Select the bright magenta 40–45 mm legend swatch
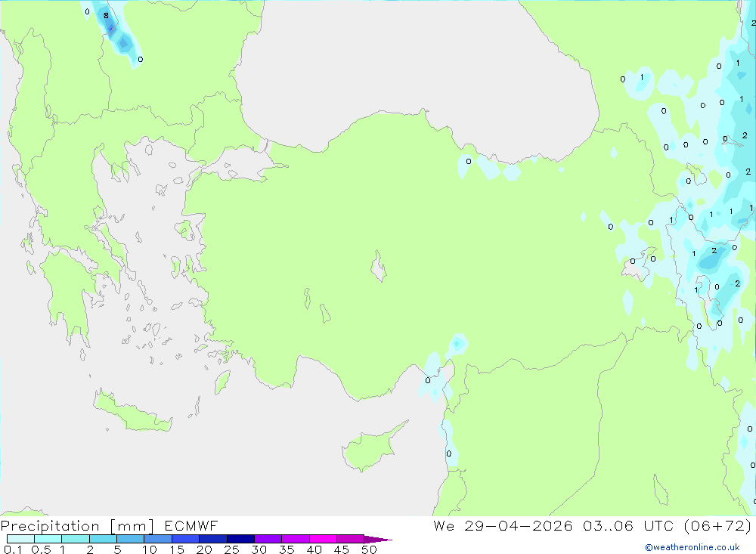Image resolution: width=756 pixels, height=554 pixels. point(323,539)
